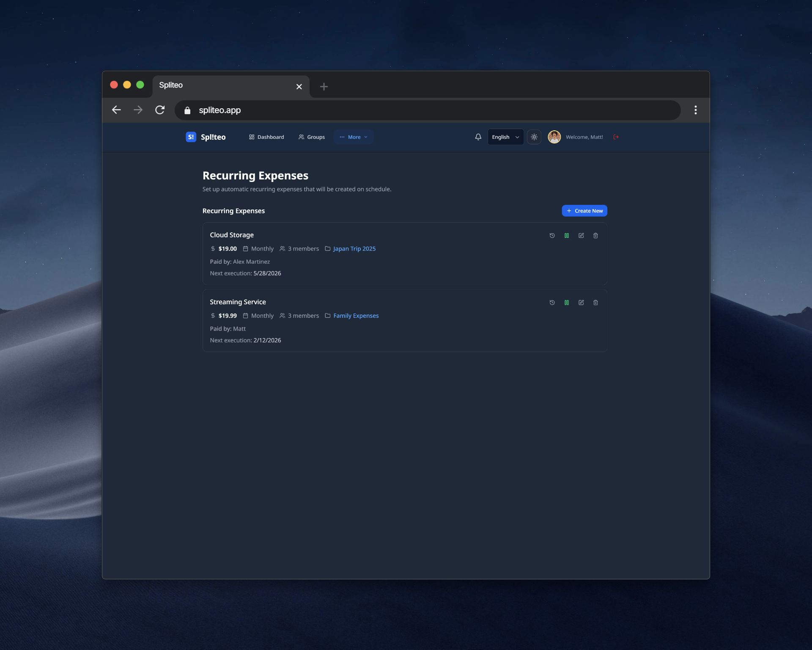Log out using the red exit icon
Viewport: 812px width, 650px height.
click(x=616, y=137)
